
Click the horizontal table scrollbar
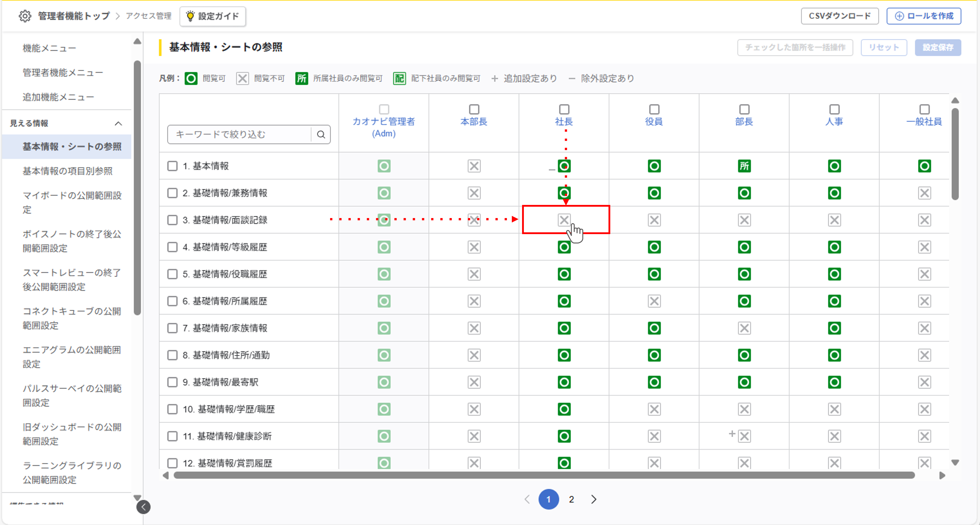(x=544, y=475)
